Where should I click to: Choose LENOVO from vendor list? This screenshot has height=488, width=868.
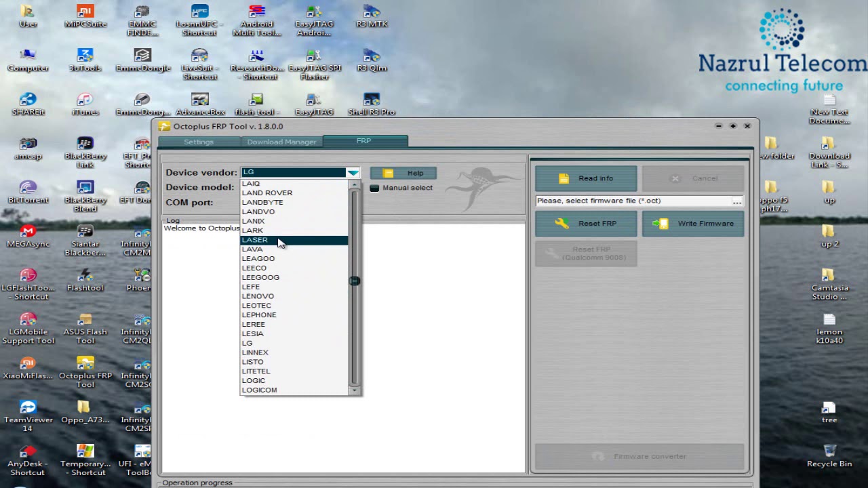pyautogui.click(x=294, y=296)
